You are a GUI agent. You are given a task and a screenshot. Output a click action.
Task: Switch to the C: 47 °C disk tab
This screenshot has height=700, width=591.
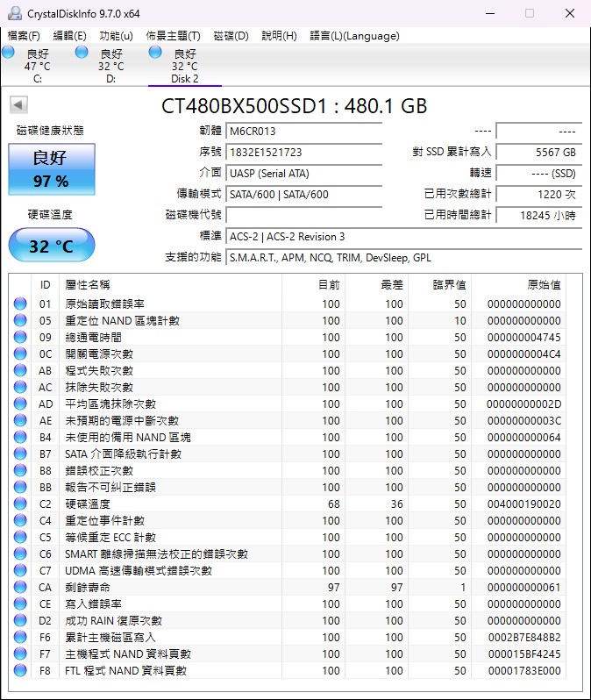pyautogui.click(x=38, y=66)
